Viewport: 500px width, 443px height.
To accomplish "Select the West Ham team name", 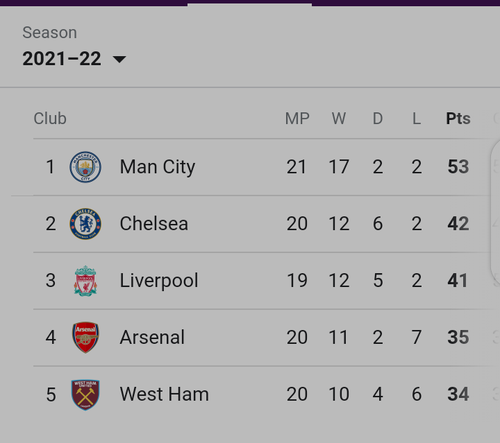I will (x=164, y=394).
